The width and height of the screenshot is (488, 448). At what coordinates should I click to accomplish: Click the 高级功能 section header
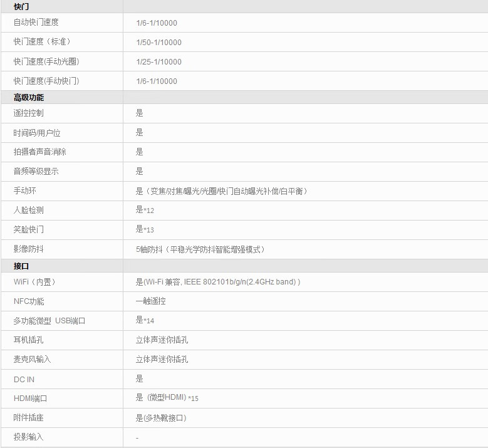(x=29, y=98)
